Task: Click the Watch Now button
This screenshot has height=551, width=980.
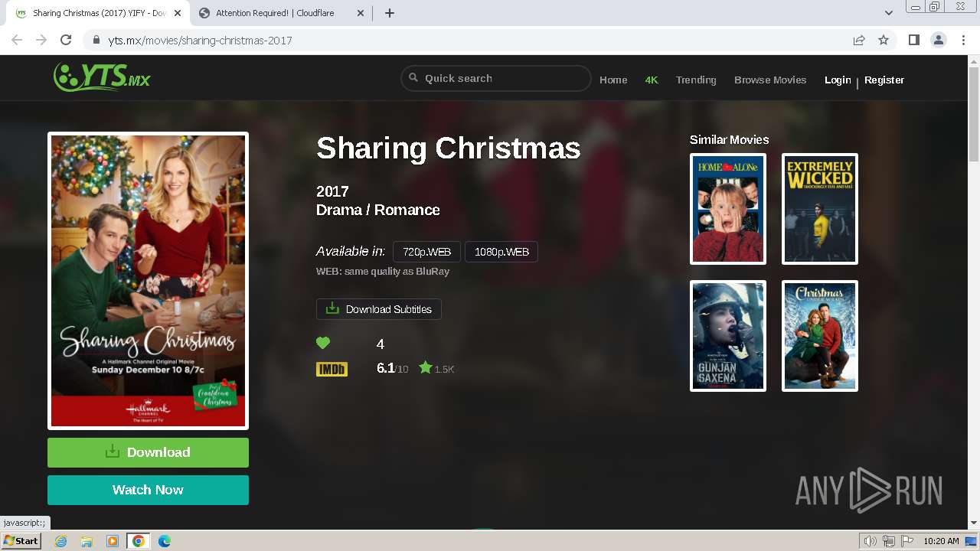Action: coord(148,490)
